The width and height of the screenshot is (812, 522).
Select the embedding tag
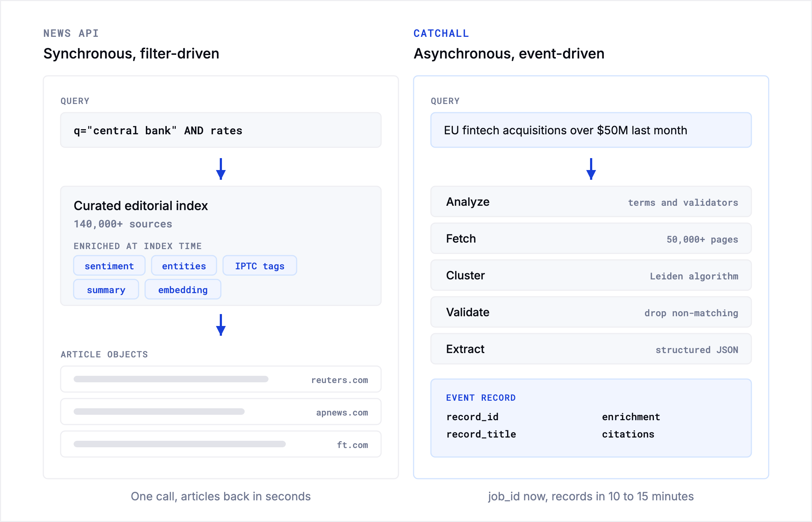coord(183,290)
